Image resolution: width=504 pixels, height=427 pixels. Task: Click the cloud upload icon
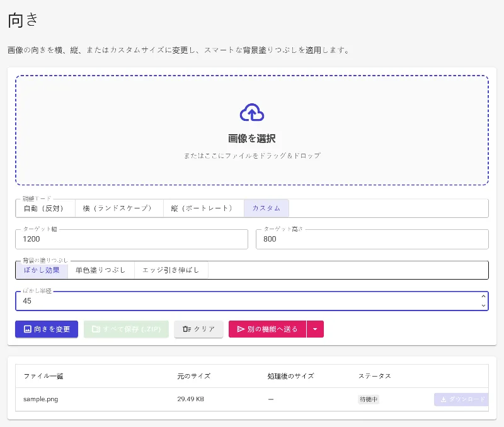pyautogui.click(x=252, y=113)
